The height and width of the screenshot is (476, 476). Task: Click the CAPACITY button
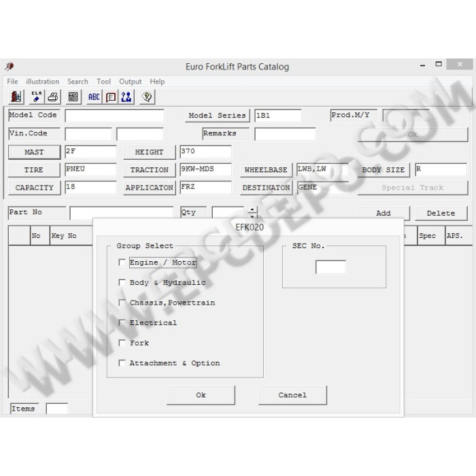[34, 188]
